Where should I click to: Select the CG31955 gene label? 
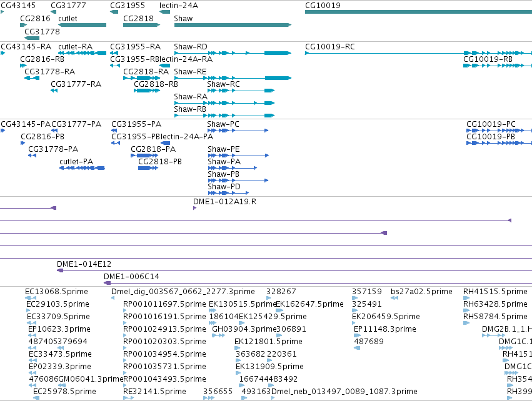point(128,6)
